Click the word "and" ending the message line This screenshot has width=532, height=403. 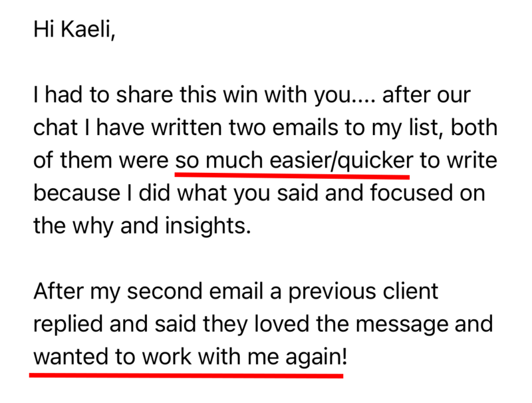click(473, 324)
